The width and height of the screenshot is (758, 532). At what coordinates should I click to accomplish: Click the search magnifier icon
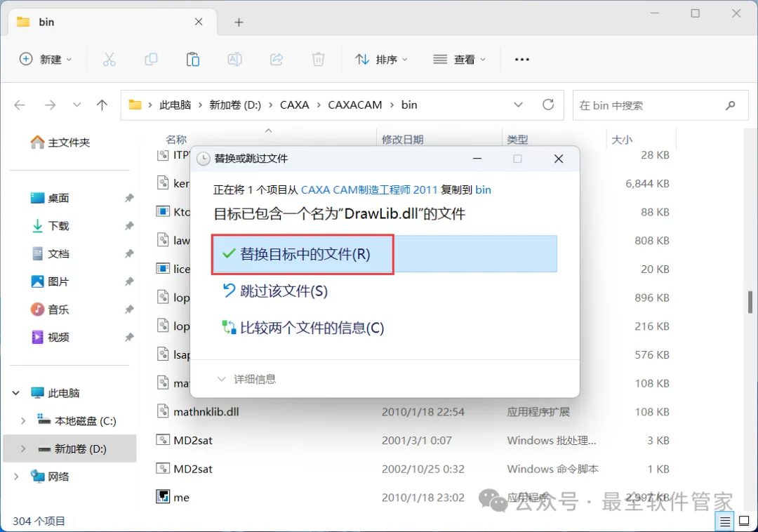click(x=731, y=105)
